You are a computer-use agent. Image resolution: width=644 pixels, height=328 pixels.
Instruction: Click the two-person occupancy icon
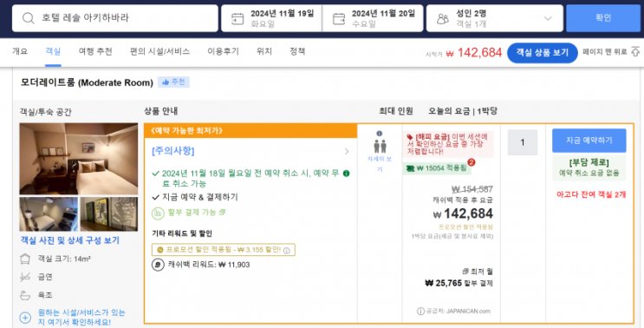(380, 147)
